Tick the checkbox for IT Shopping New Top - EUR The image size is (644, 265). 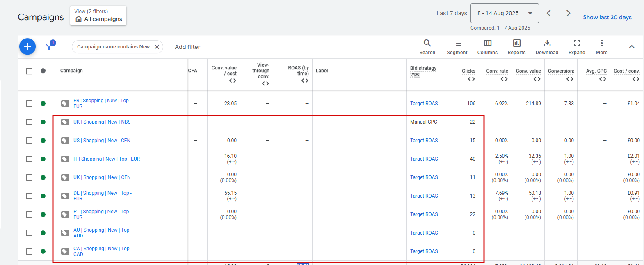(29, 159)
